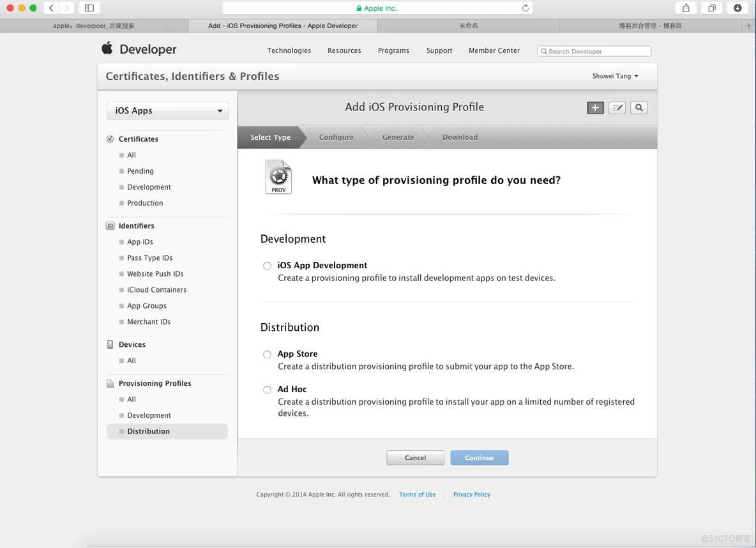Add a new profile with plus icon
Viewport: 756px width, 548px height.
(596, 108)
